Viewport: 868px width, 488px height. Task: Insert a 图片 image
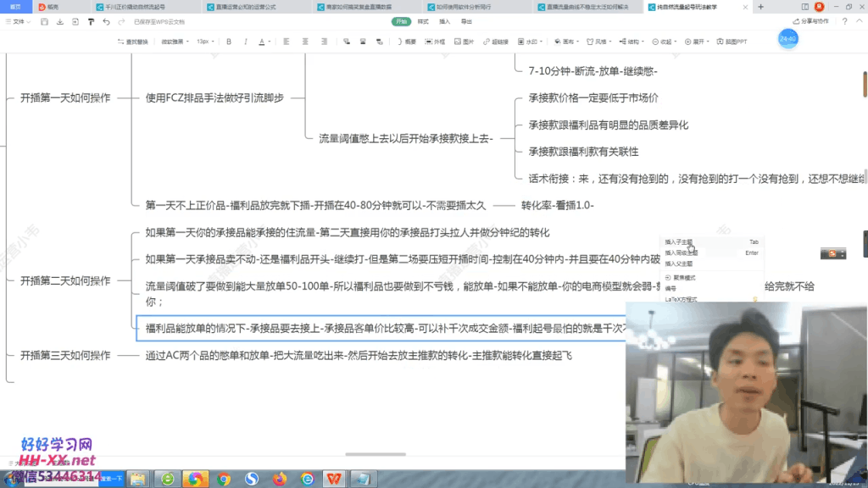point(464,42)
